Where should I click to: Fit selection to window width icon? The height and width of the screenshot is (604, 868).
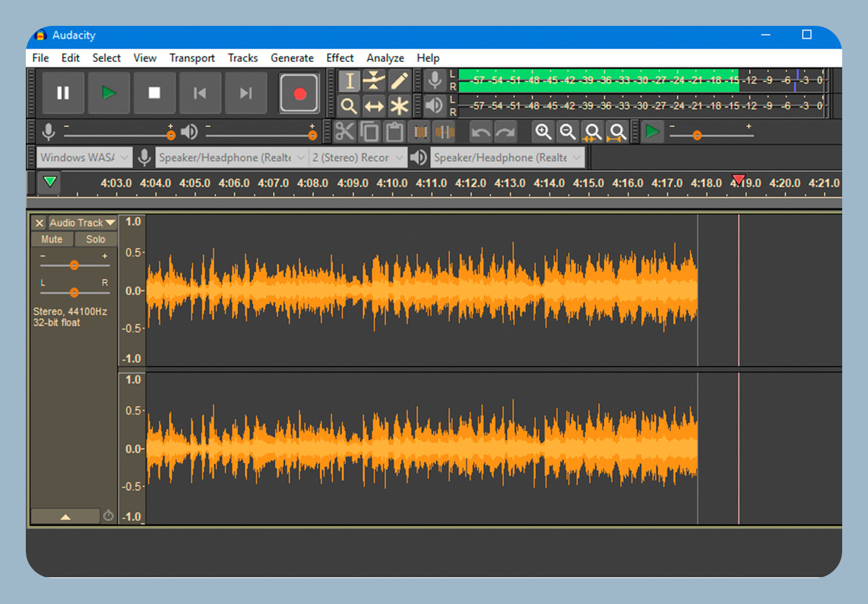(593, 131)
